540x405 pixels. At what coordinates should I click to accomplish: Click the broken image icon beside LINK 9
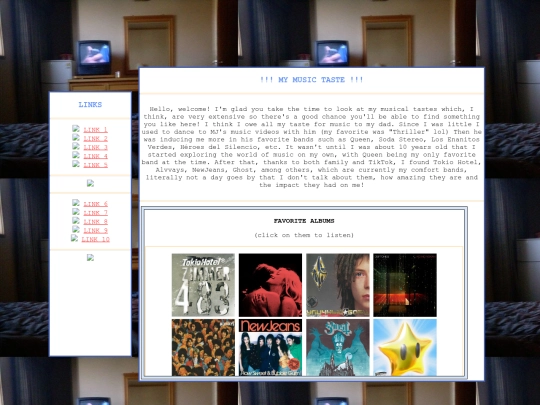[x=76, y=229]
